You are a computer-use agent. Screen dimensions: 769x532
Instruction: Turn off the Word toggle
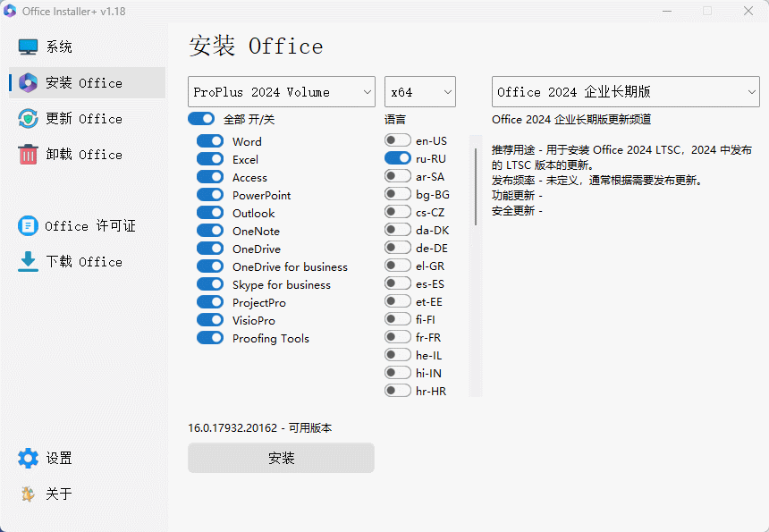coord(210,141)
